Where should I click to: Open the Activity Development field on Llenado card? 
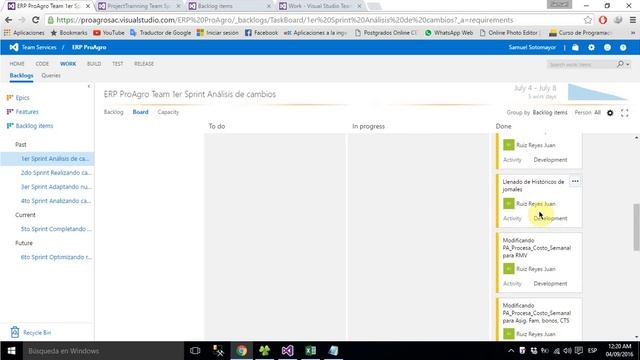(x=550, y=218)
